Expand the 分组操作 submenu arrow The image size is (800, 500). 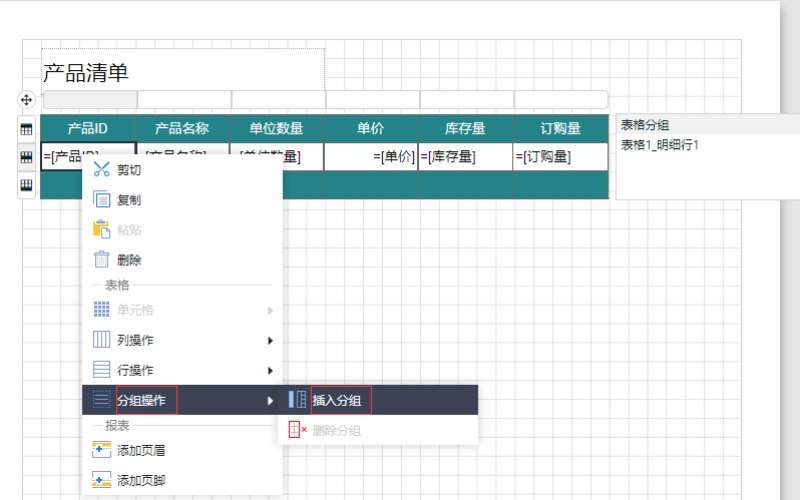270,401
